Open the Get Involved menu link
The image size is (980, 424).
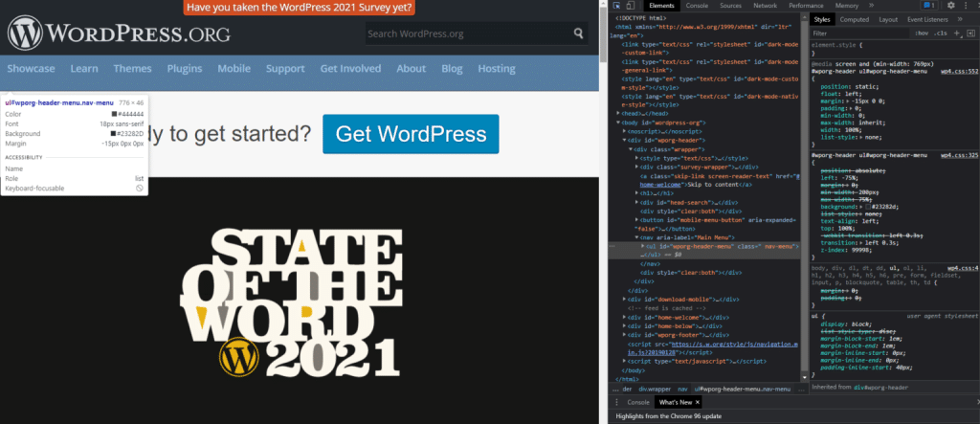click(350, 69)
